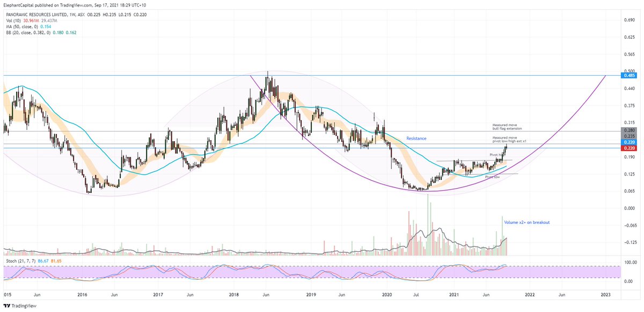Click the 0.315 price axis value
644x312 pixels.
[x=630, y=122]
